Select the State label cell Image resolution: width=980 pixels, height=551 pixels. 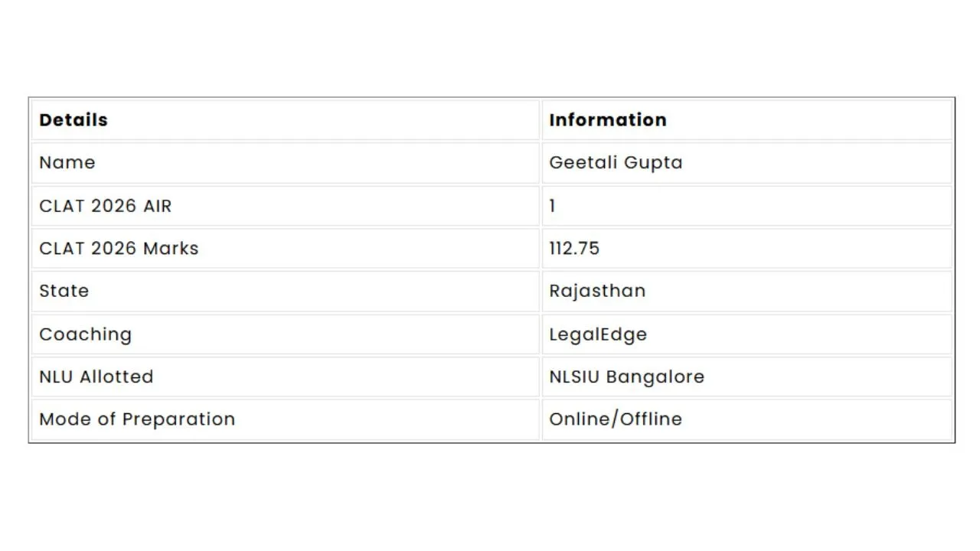point(64,291)
